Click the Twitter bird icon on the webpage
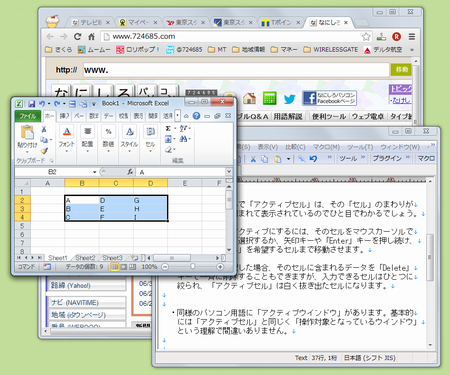 coord(289,99)
